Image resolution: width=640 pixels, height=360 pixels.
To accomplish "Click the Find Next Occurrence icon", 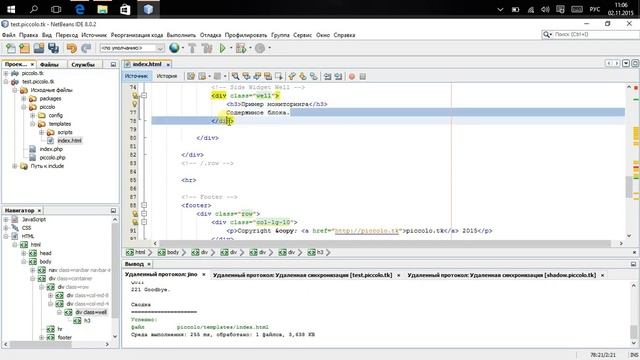I will point(257,76).
